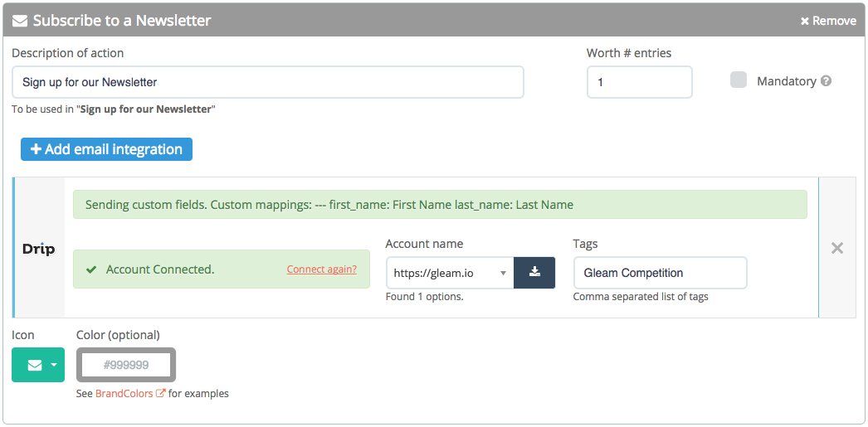
Task: Click the external link icon next to BrandColors
Action: [x=160, y=393]
